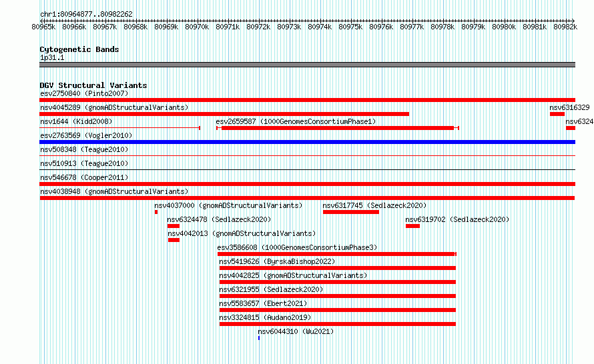
Task: Open nsv6044310 (Wu2021) label
Action: coord(296,331)
